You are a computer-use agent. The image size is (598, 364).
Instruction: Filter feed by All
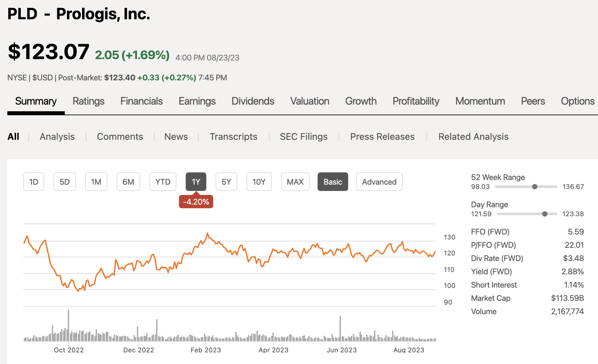tap(13, 136)
